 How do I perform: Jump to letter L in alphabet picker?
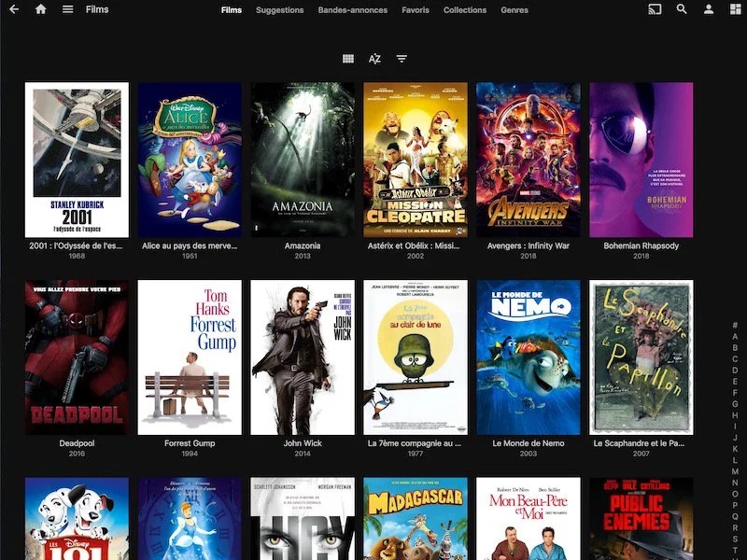click(x=735, y=460)
